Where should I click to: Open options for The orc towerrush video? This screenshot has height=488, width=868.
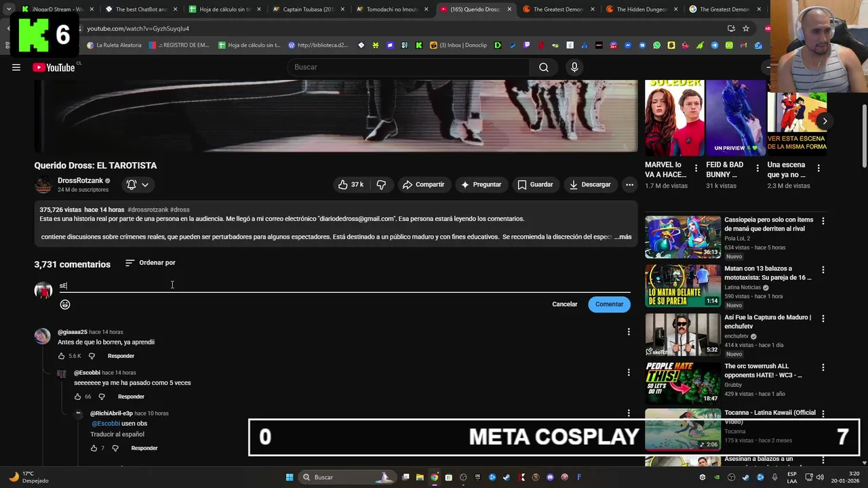[823, 367]
